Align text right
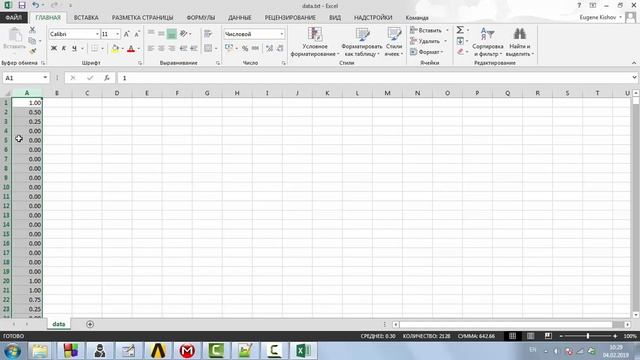This screenshot has height=360, width=640. [172, 49]
